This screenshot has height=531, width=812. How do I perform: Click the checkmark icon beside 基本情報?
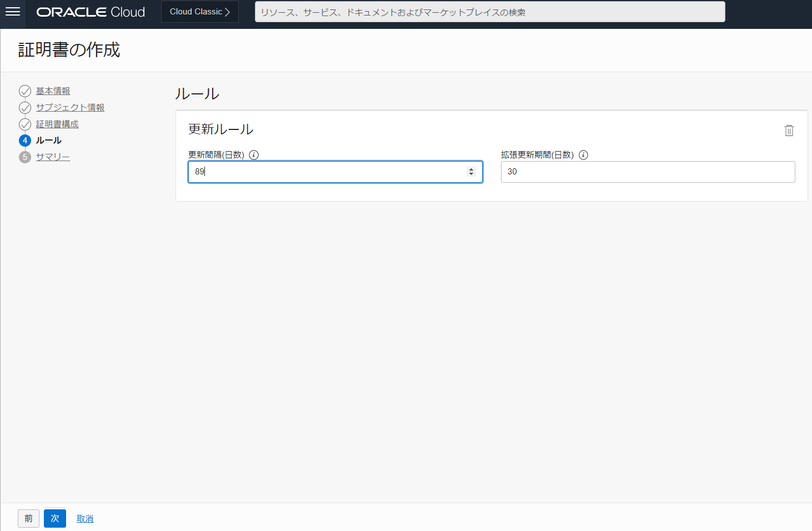25,91
